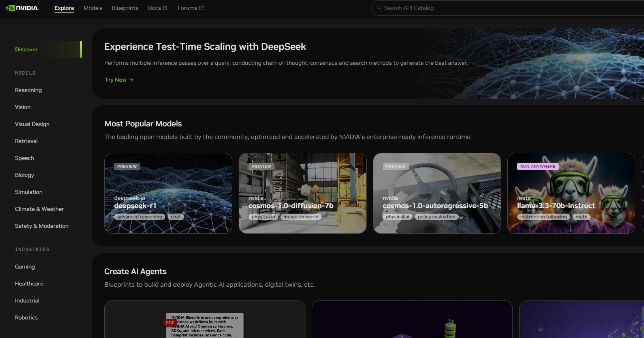Open the Explore tab
The image size is (644, 338).
click(x=64, y=8)
